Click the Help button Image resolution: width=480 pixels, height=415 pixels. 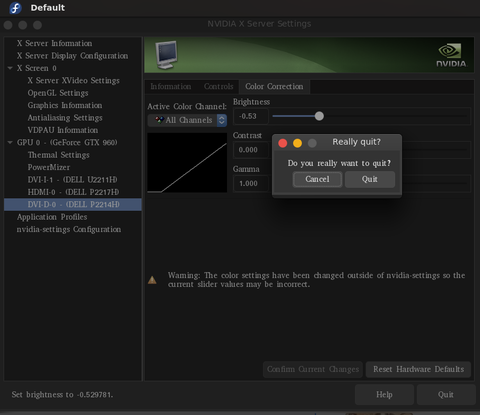384,395
